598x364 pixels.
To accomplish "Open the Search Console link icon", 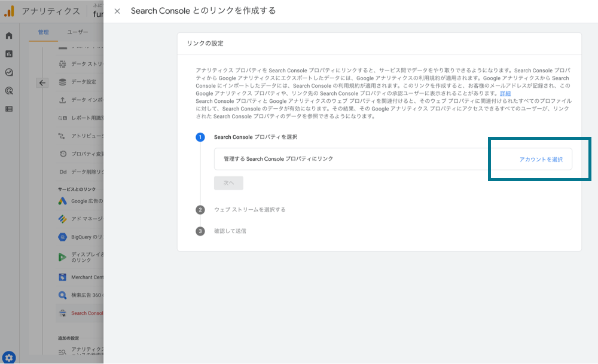I will click(x=63, y=313).
